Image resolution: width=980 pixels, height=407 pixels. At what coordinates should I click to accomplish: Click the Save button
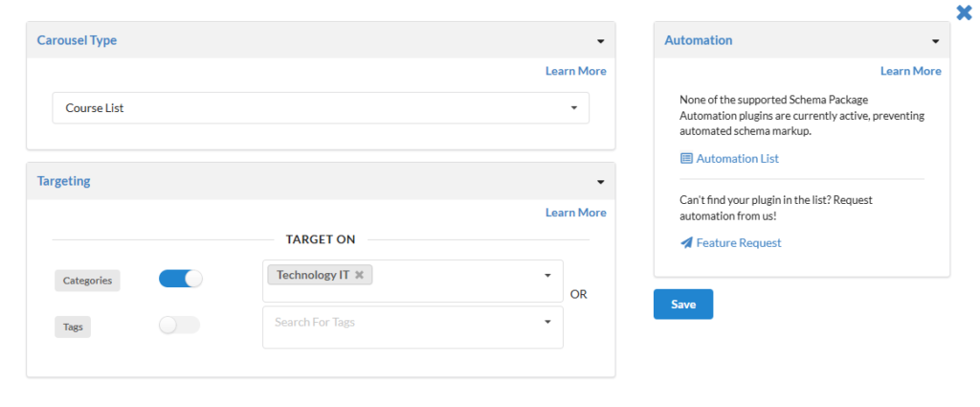click(x=683, y=304)
